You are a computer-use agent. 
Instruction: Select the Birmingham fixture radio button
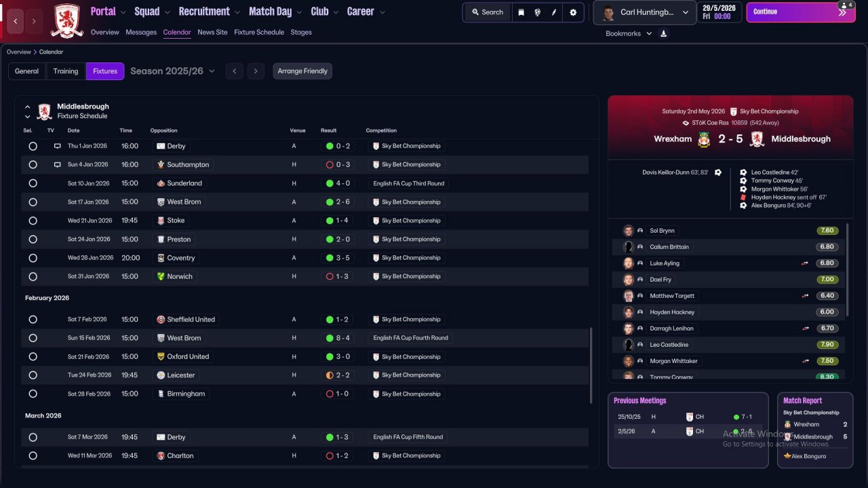(33, 394)
